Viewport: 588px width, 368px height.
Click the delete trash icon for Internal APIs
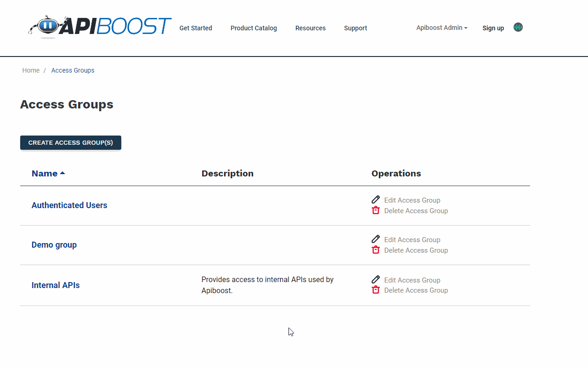[376, 289]
